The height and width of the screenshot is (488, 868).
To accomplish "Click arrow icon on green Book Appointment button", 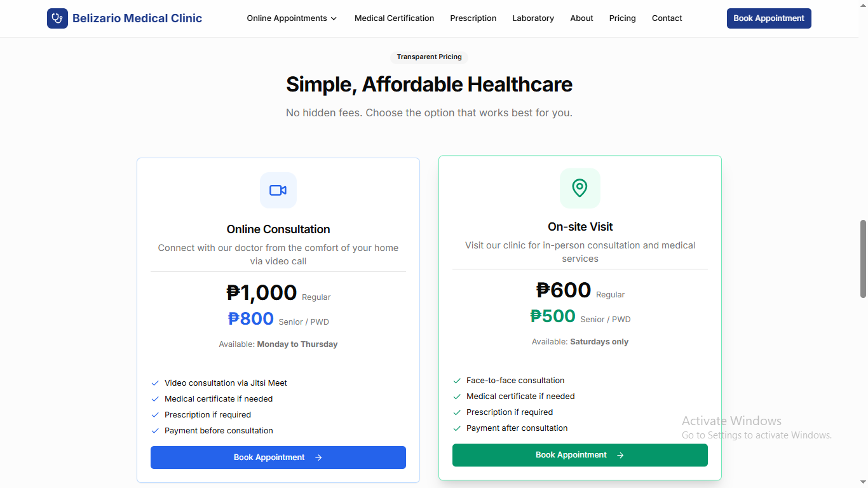I will [620, 455].
